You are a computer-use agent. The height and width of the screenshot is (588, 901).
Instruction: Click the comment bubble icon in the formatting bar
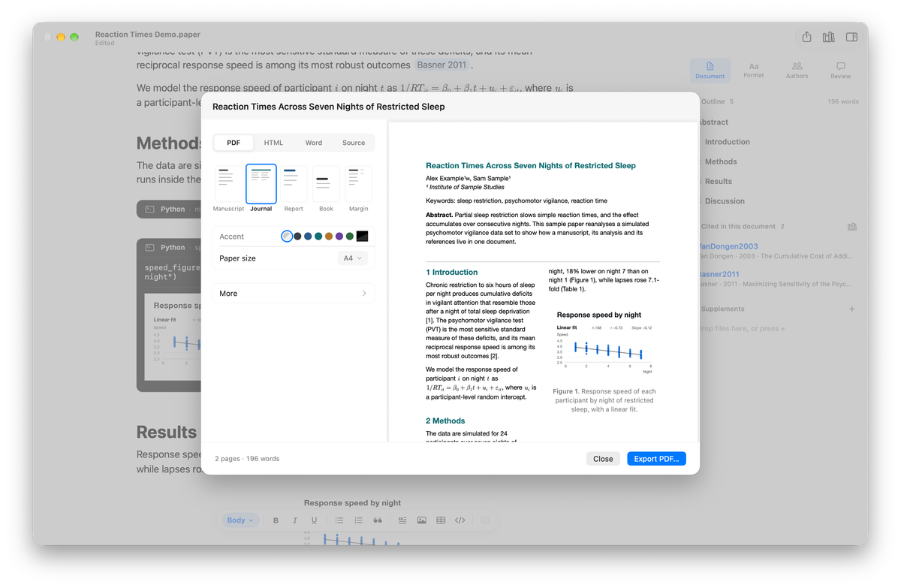tap(485, 520)
